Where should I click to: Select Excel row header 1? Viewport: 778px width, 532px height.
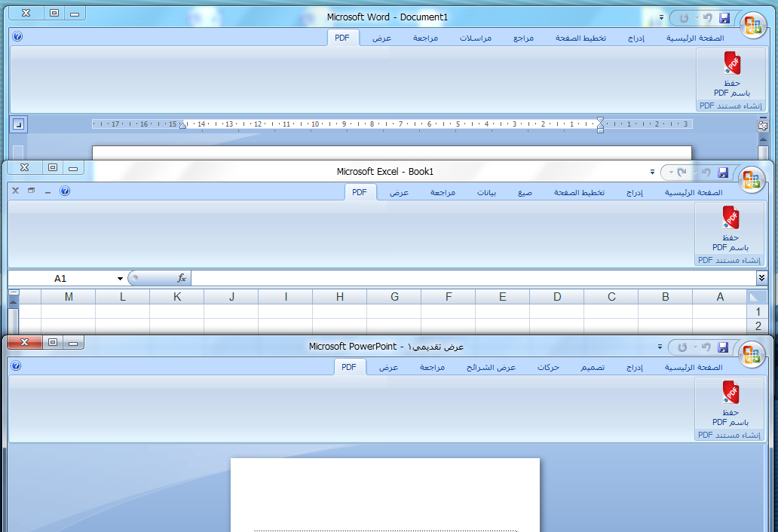[758, 311]
